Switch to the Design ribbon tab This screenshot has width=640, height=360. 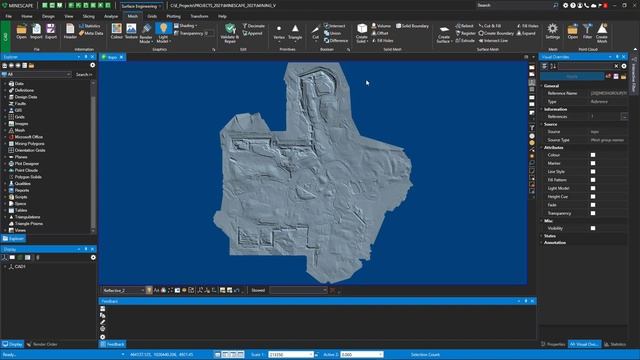click(x=48, y=16)
